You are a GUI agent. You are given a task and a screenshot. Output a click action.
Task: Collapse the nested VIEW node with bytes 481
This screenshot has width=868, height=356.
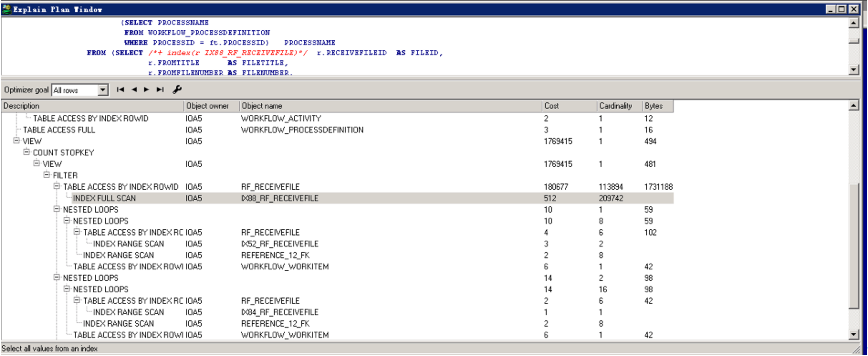click(36, 164)
